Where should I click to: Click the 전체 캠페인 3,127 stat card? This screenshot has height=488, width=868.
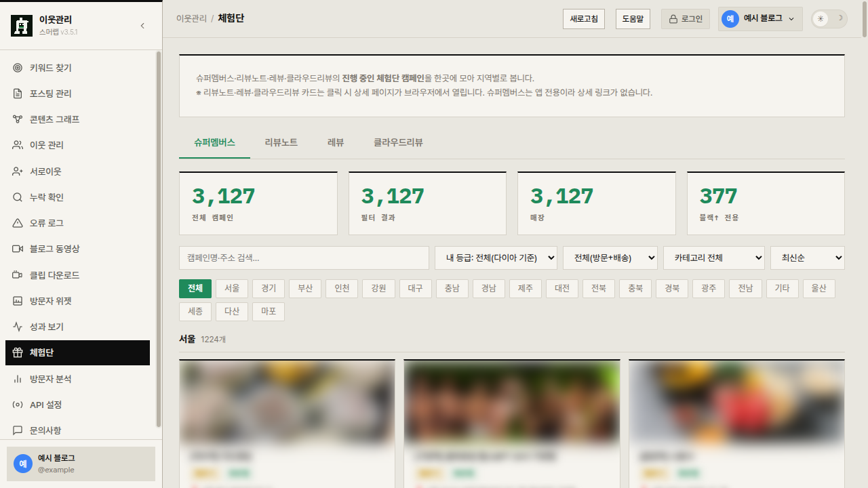[x=258, y=203]
